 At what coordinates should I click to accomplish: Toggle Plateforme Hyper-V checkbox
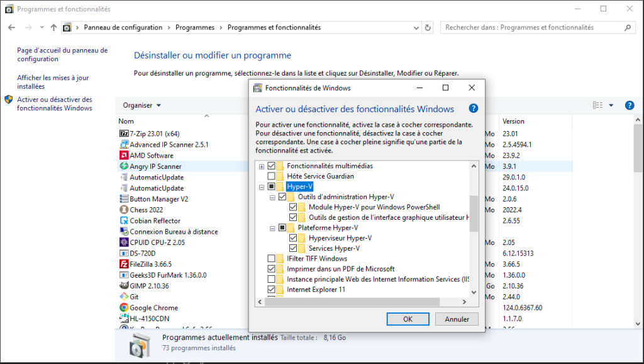click(282, 227)
